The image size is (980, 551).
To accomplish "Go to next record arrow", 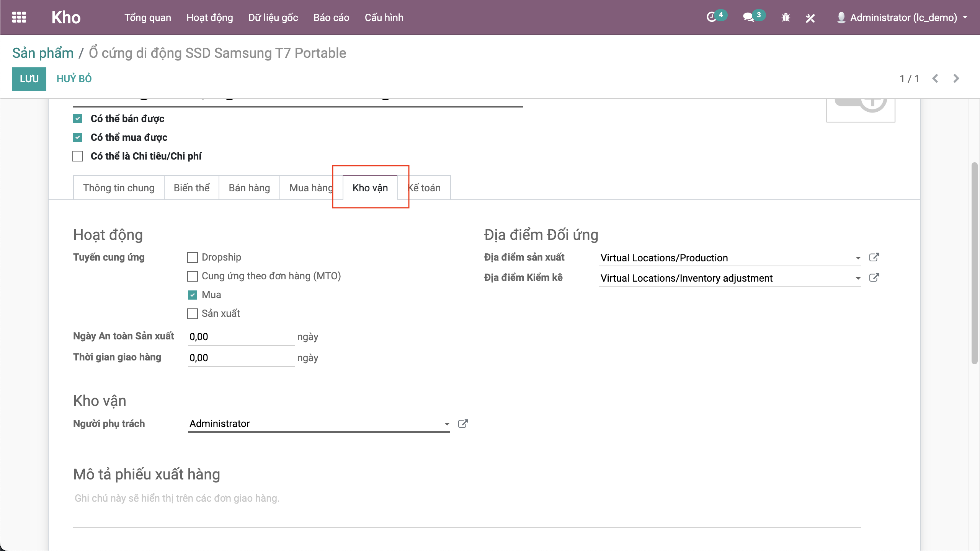I will [x=956, y=78].
